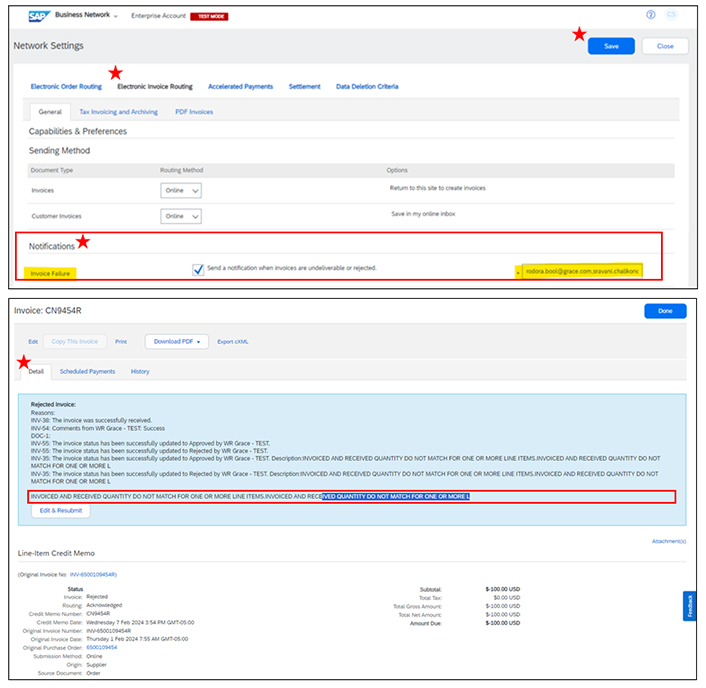Click the vertical Feedback button
The image size is (706, 688).
(689, 606)
